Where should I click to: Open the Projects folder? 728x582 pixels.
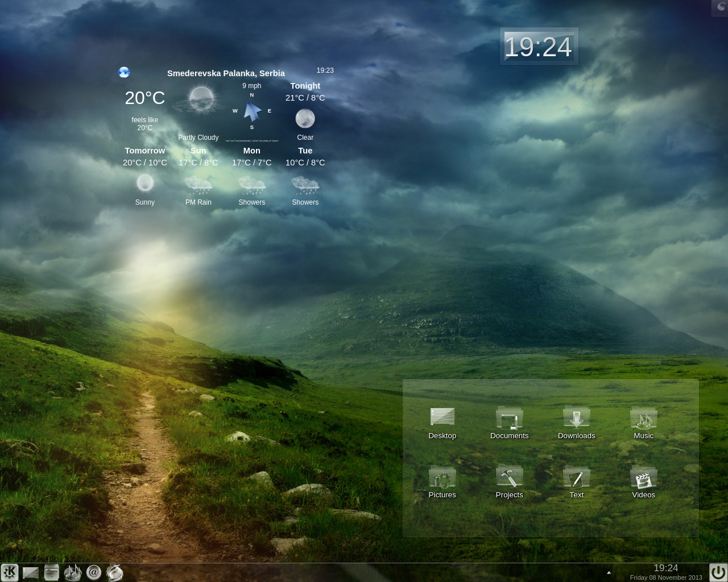[x=510, y=477]
